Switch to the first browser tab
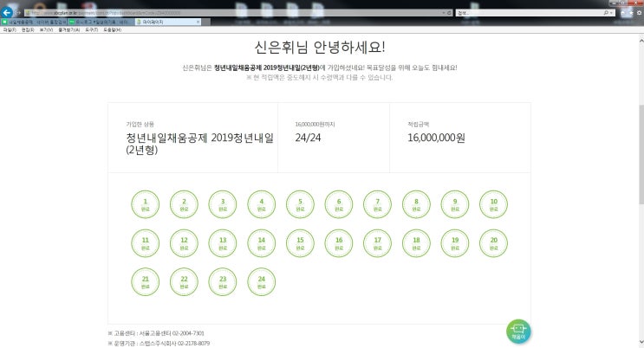Image resolution: width=644 pixels, height=348 pixels. (35, 22)
